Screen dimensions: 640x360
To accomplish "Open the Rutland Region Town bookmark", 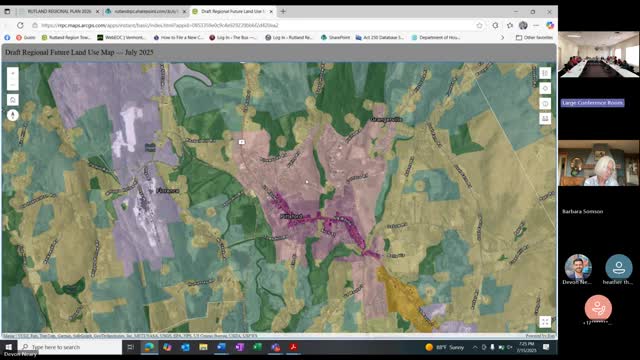I will click(x=66, y=38).
